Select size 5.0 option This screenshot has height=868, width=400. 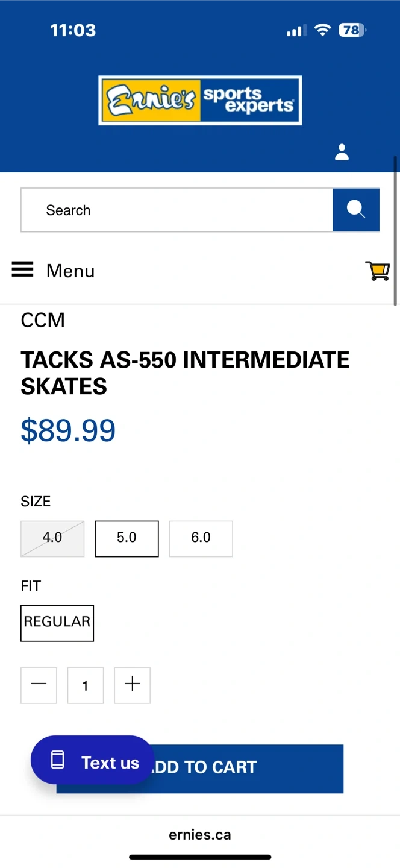[x=127, y=538]
